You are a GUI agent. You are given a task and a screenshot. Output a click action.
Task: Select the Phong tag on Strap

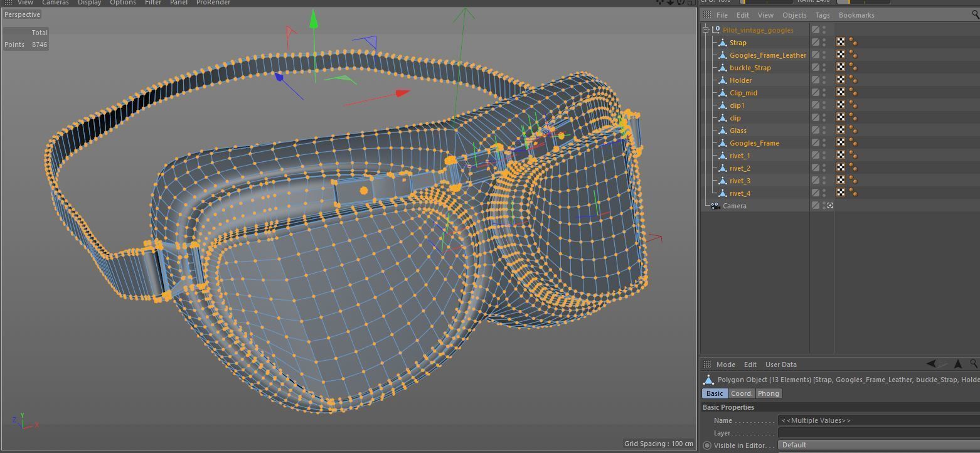coord(853,42)
